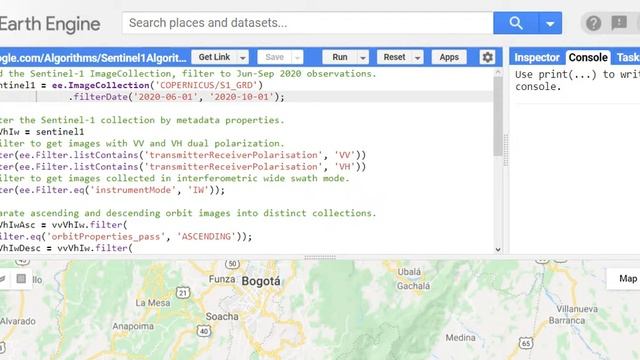Click the La Mesa label on the map

(x=153, y=303)
